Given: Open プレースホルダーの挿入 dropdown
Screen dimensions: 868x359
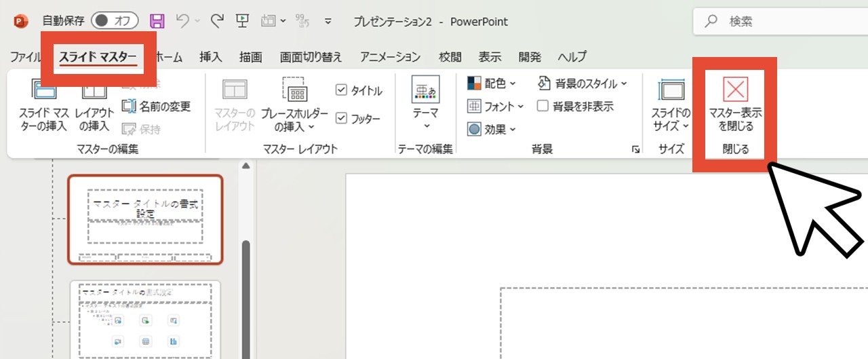Looking at the screenshot, I should point(294,105).
